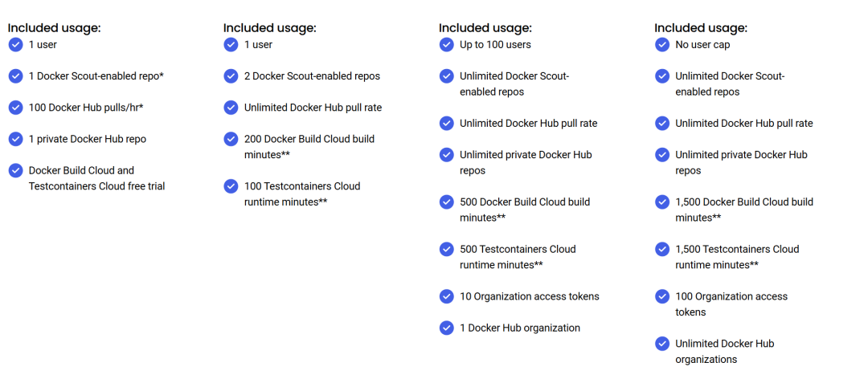Click checkmark next to "Up to 100 users"
Image resolution: width=868 pixels, height=383 pixels.
(x=446, y=45)
